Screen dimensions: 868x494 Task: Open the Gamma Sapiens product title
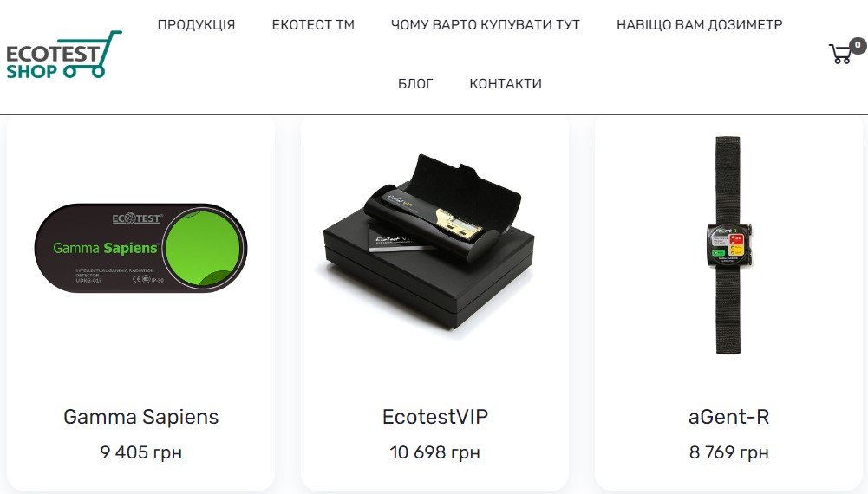point(141,417)
